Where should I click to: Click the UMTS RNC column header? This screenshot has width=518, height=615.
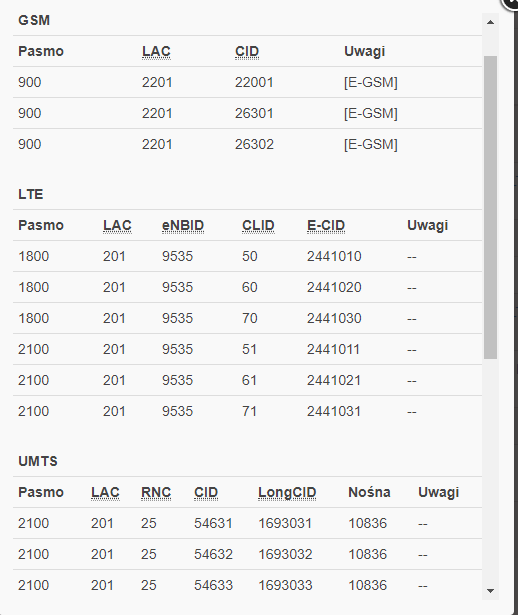pyautogui.click(x=156, y=492)
